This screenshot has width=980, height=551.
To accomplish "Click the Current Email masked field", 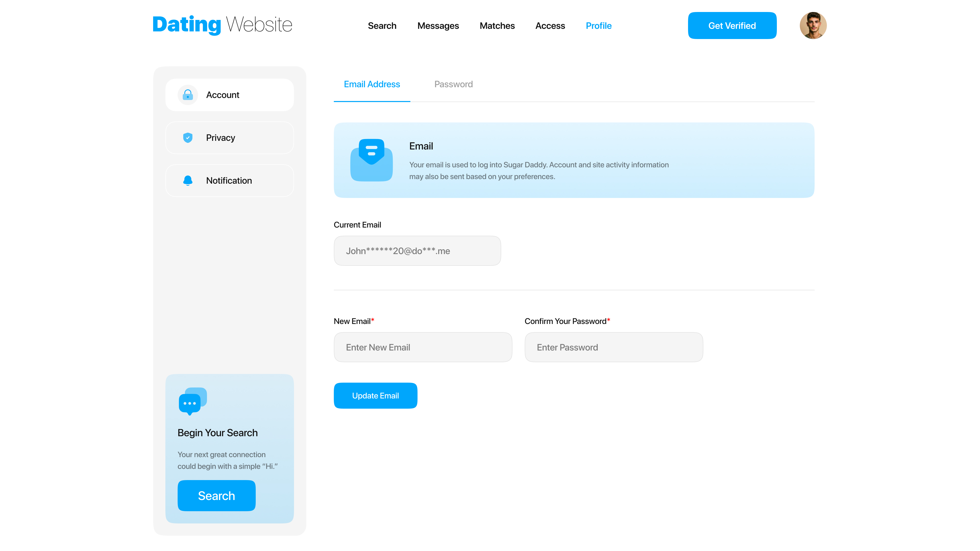I will [x=417, y=251].
